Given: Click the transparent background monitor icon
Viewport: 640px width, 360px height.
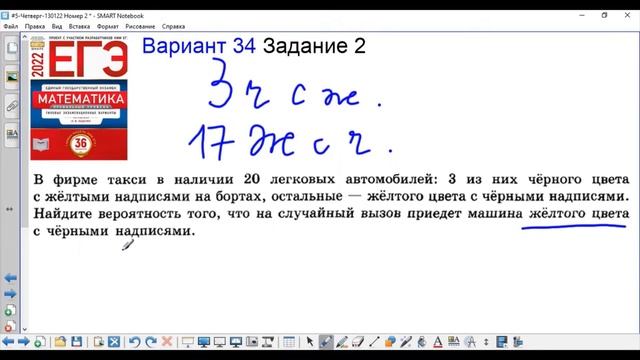Looking at the screenshot, I should pos(220,342).
